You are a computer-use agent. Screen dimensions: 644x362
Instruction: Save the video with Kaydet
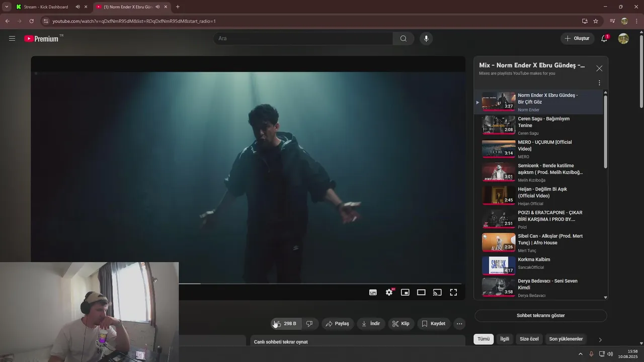(x=433, y=324)
